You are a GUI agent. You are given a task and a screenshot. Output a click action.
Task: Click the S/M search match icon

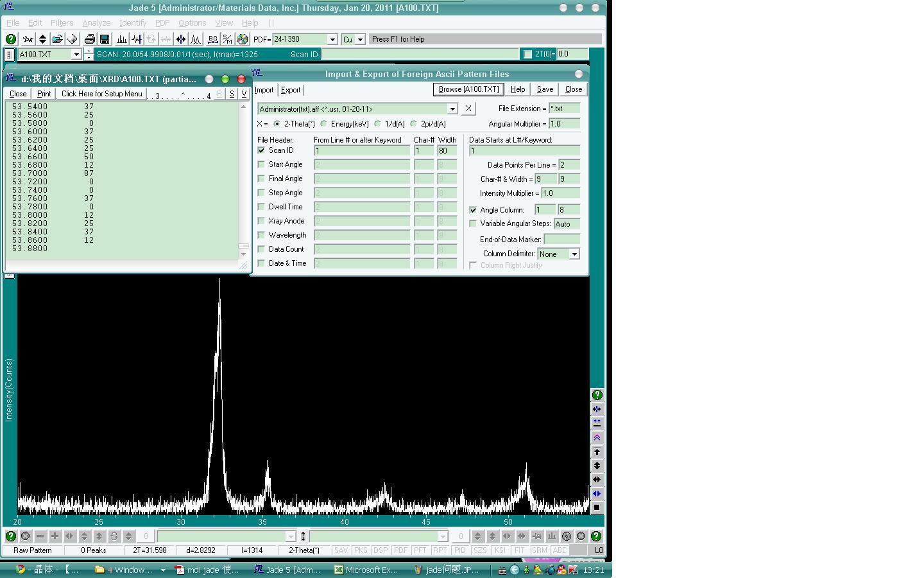pos(227,39)
